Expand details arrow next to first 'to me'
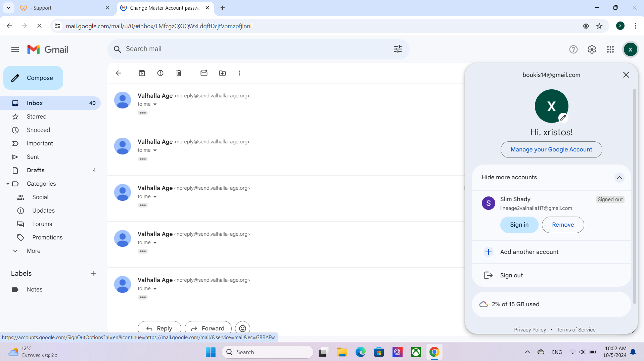The image size is (644, 361). [155, 104]
